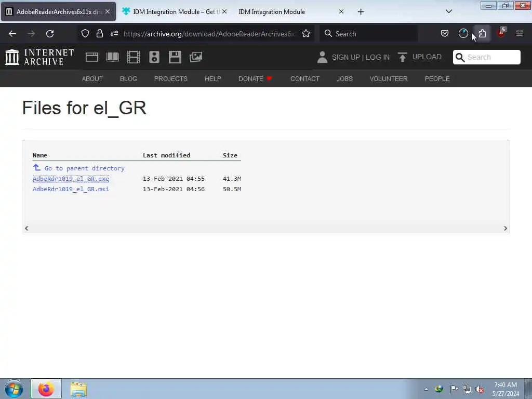The width and height of the screenshot is (532, 399).
Task: Close the AdobeReaderArchives tab
Action: 108,11
